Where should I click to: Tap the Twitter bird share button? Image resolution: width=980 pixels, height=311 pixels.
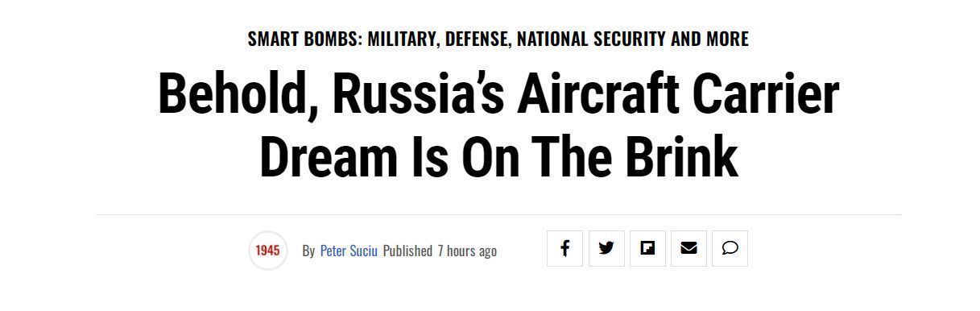point(606,248)
